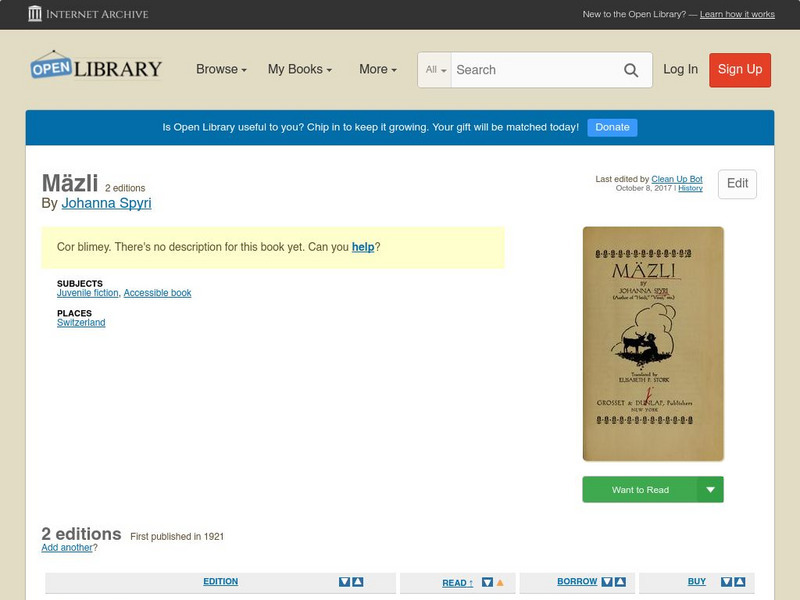Click the Mäzli book cover thumbnail
Screen dimensions: 800x600
point(652,340)
